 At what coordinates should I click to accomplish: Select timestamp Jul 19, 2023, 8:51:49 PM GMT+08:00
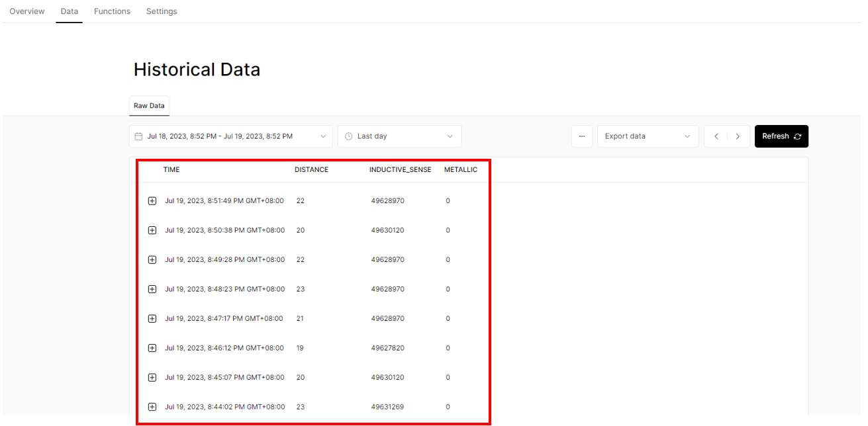(x=224, y=200)
